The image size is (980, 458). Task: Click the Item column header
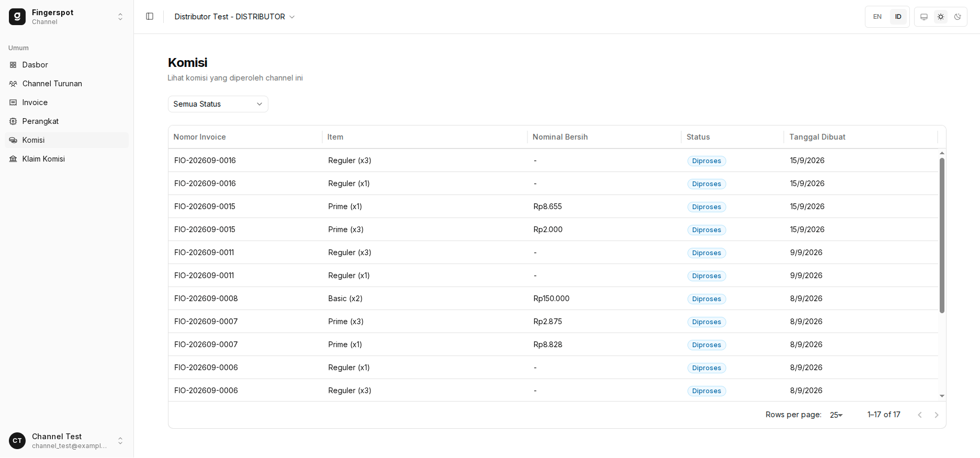425,137
